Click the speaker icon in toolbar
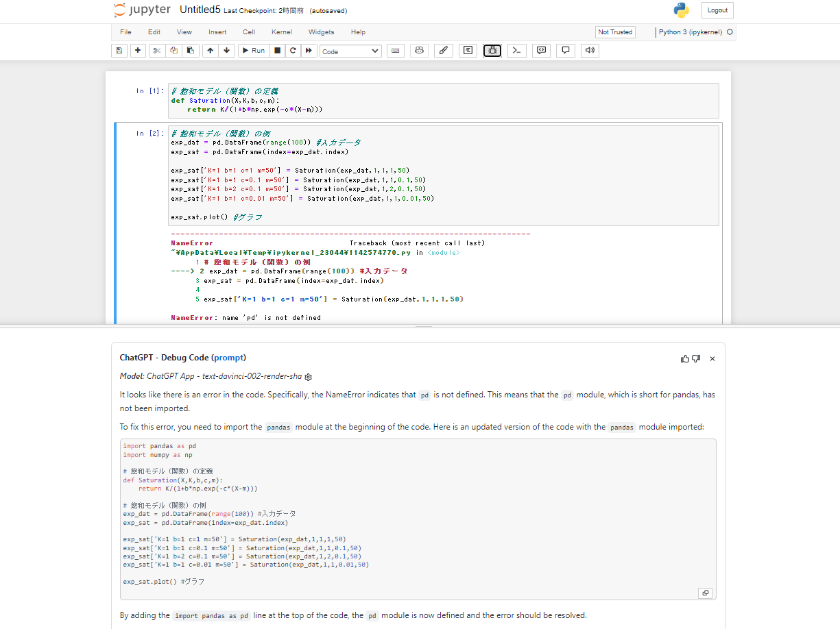Viewport: 840px width, 629px height. 589,51
